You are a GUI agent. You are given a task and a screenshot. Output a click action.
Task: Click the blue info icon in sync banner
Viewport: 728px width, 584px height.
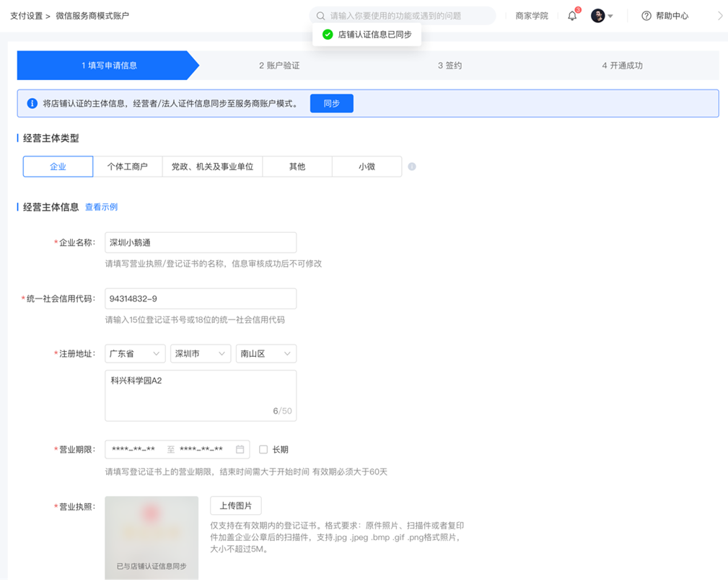[32, 103]
